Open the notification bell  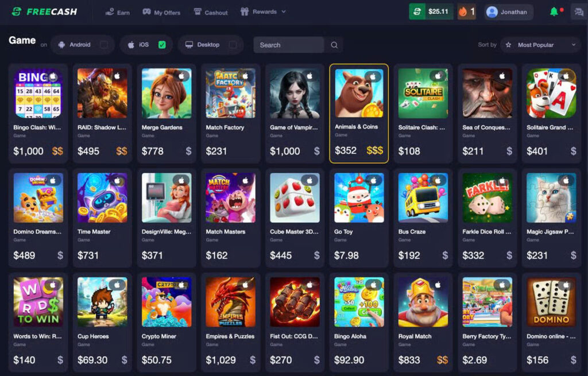(554, 11)
